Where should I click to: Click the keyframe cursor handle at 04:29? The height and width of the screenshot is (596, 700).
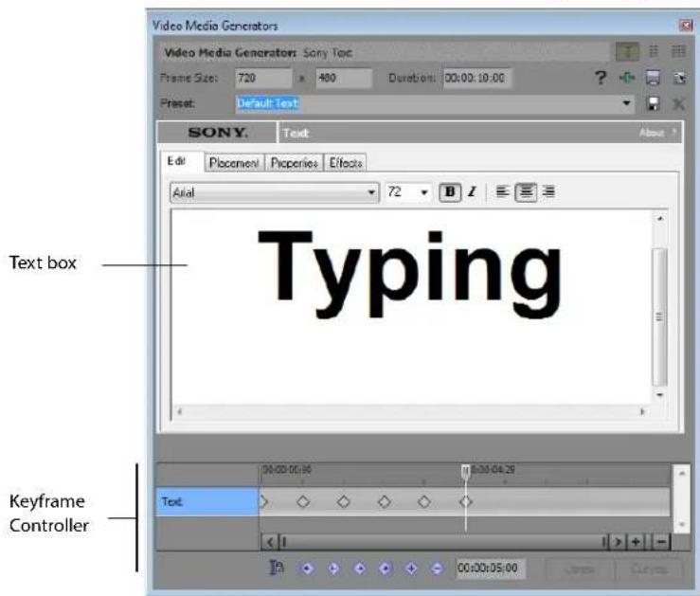466,471
